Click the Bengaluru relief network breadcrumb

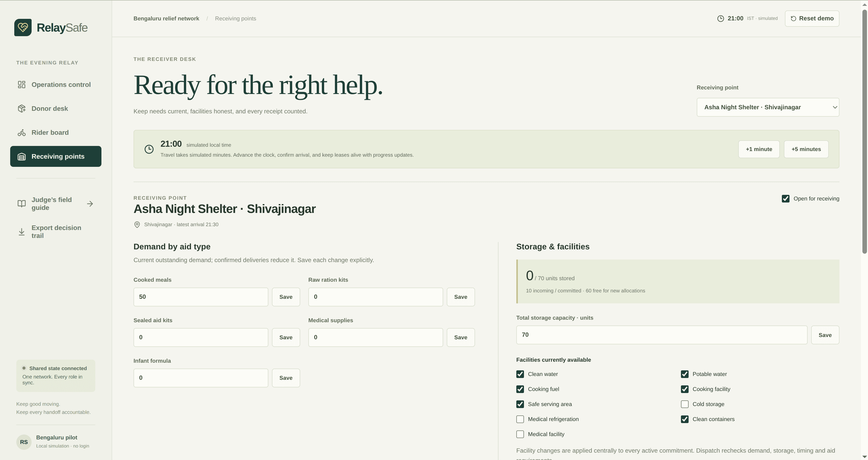[166, 19]
